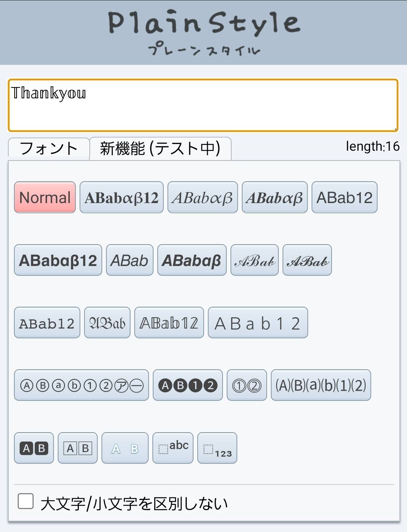This screenshot has height=532, width=407.
Task: Pick the outlined boxed AB style
Action: click(x=78, y=448)
